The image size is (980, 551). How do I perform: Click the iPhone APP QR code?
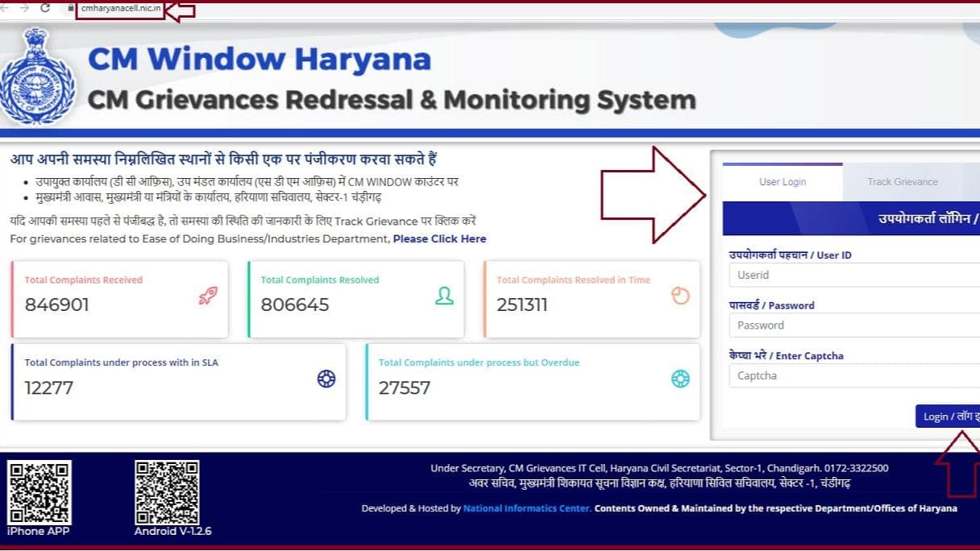(39, 491)
